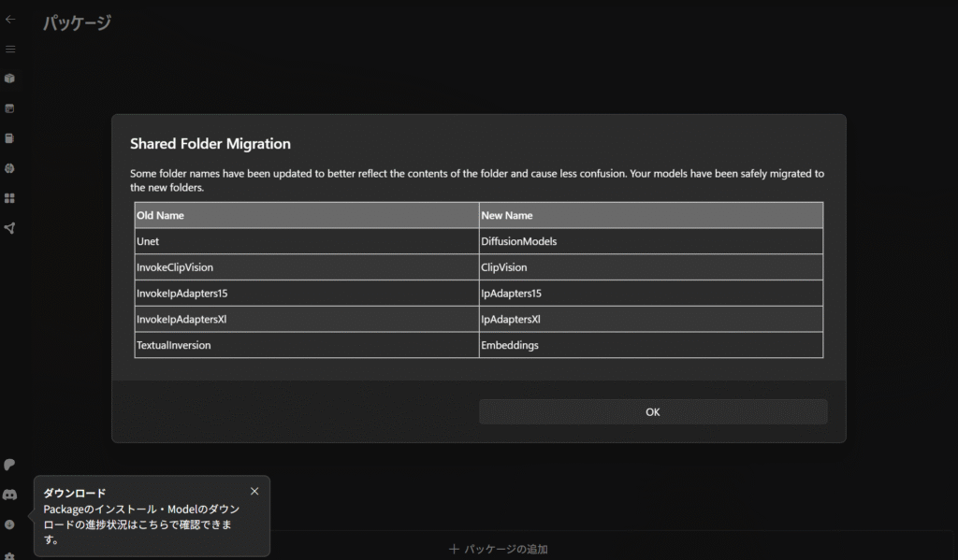Open the Settings gear at sidebar bottom
Image resolution: width=958 pixels, height=560 pixels.
click(x=10, y=554)
